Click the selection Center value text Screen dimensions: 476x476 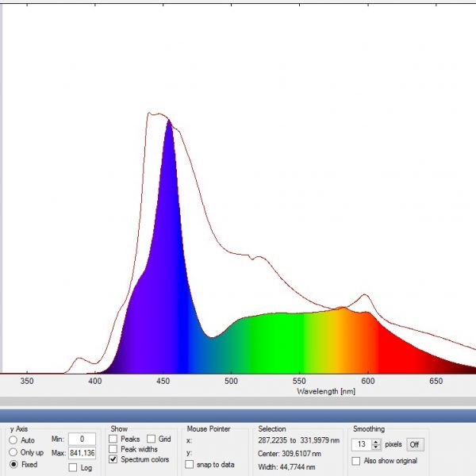(x=290, y=454)
